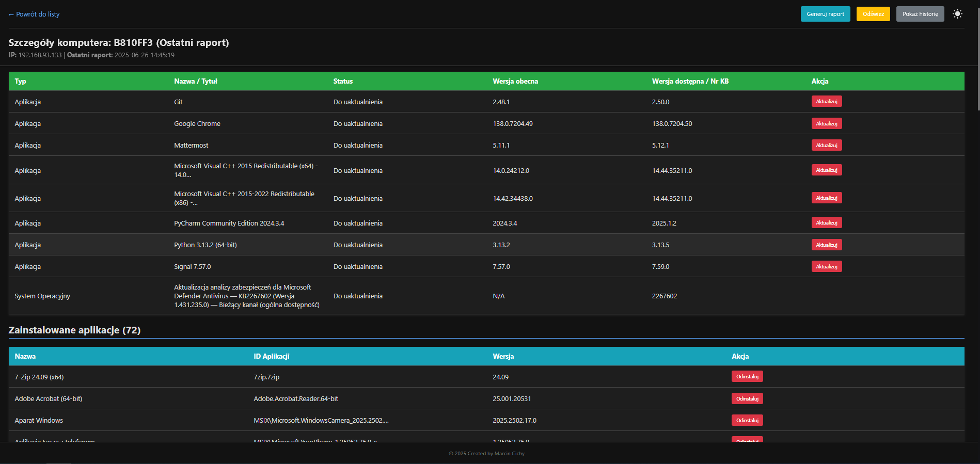Update Google Chrome via Aktualizuj

pos(827,123)
